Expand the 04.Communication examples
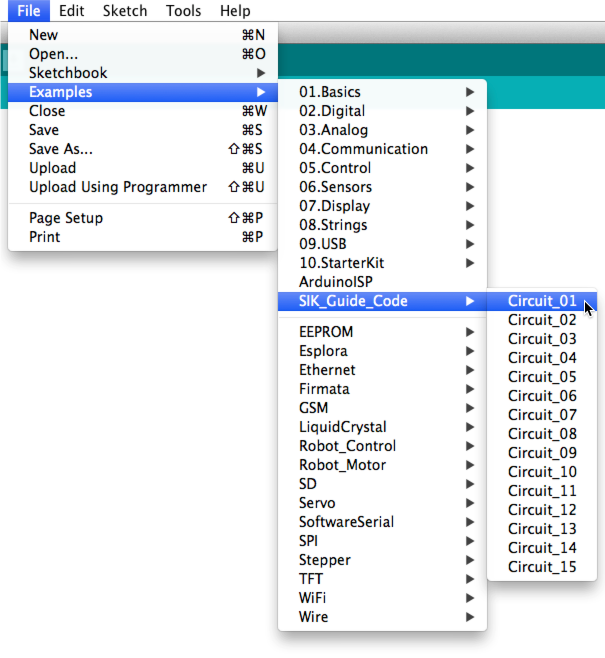 (x=382, y=149)
